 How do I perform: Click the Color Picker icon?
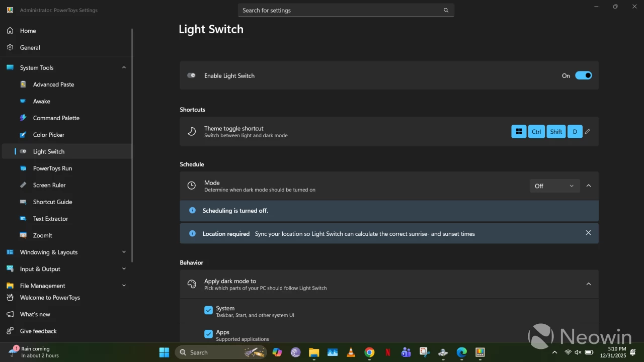pyautogui.click(x=23, y=135)
